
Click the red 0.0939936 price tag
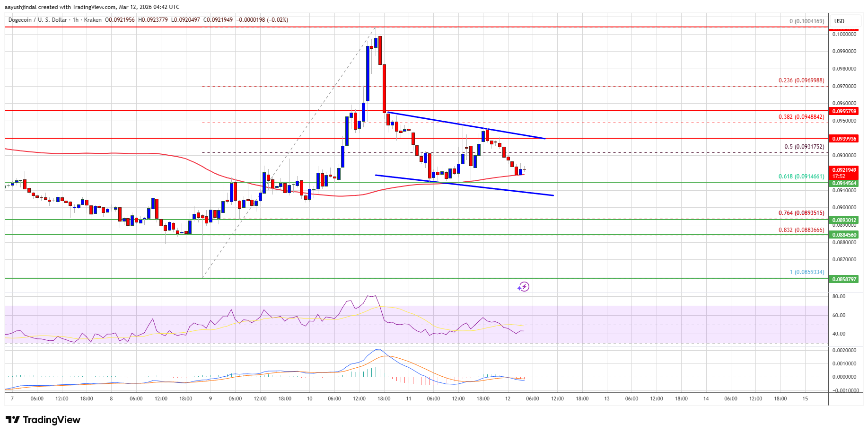[x=844, y=139]
